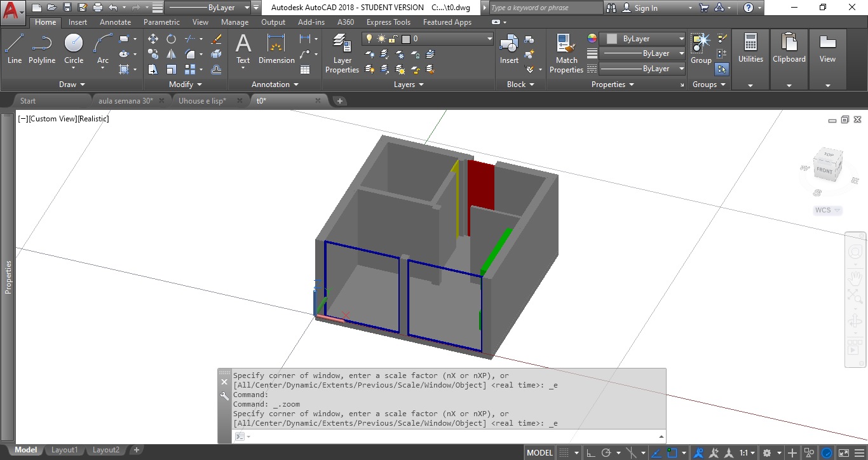Toggle annotation objects visibility in status bar

tap(699, 452)
